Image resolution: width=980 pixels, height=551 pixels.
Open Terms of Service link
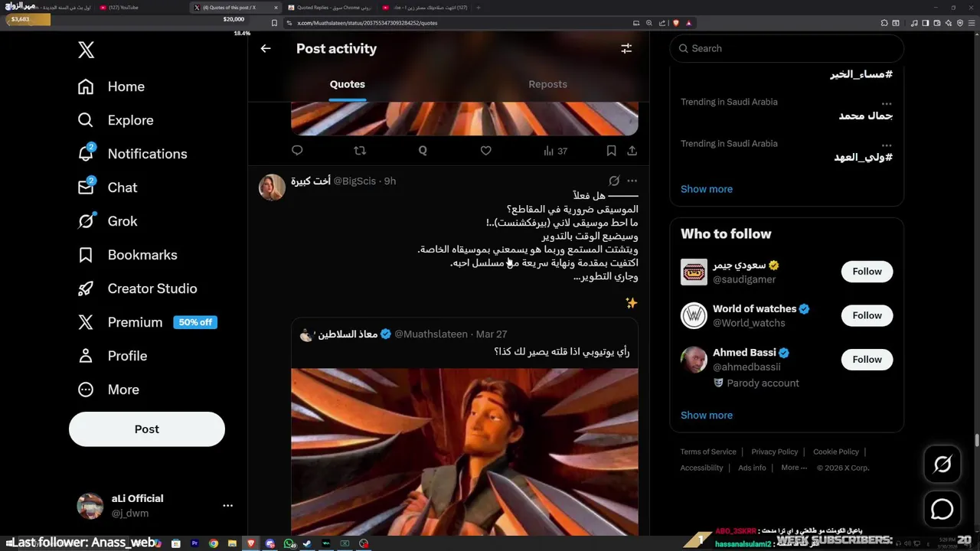coord(708,452)
